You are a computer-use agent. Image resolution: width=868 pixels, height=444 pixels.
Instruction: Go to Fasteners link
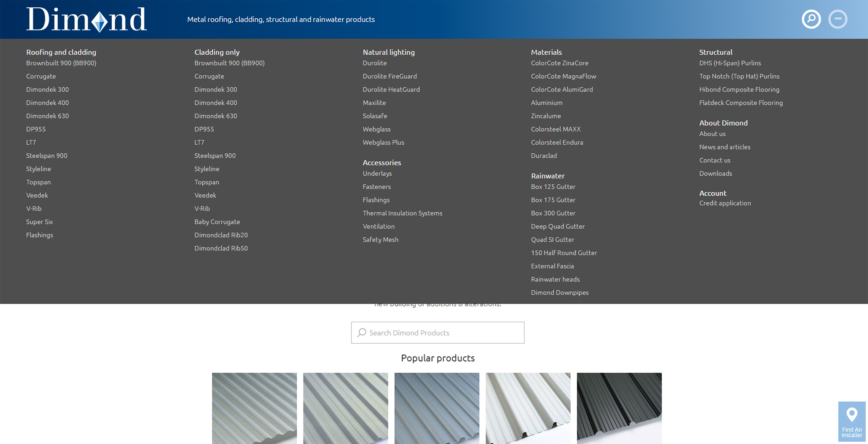(377, 187)
